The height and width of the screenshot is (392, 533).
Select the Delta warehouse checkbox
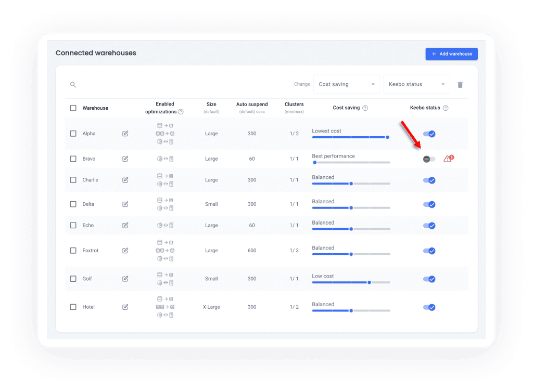[x=73, y=204]
